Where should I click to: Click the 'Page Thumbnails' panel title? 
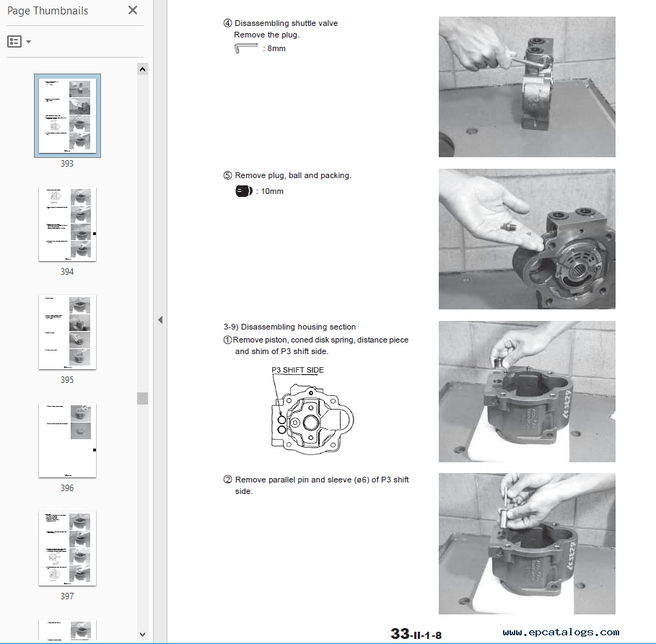(x=48, y=11)
